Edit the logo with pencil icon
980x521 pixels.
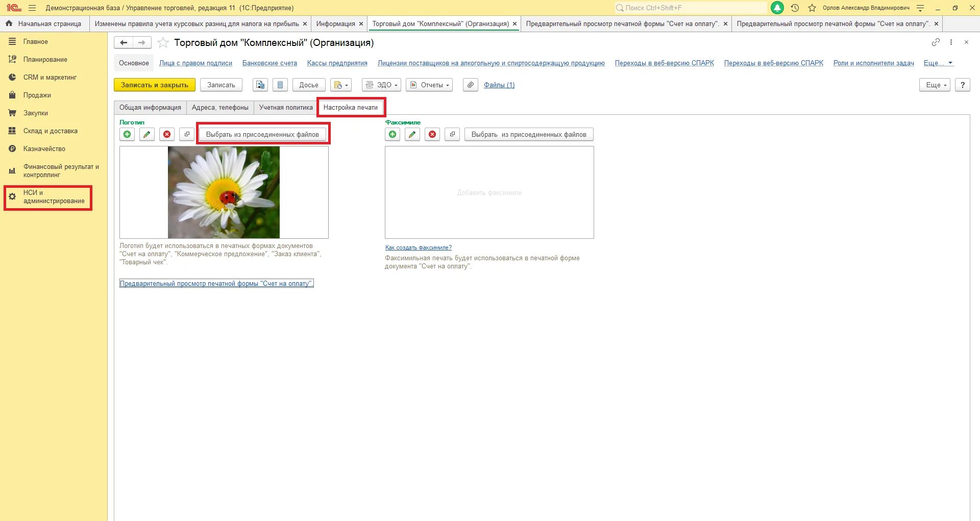point(147,134)
